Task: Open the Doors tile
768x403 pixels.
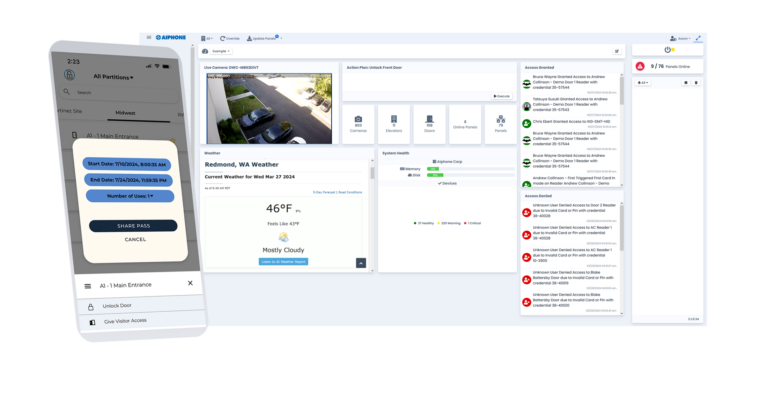Action: [x=430, y=124]
